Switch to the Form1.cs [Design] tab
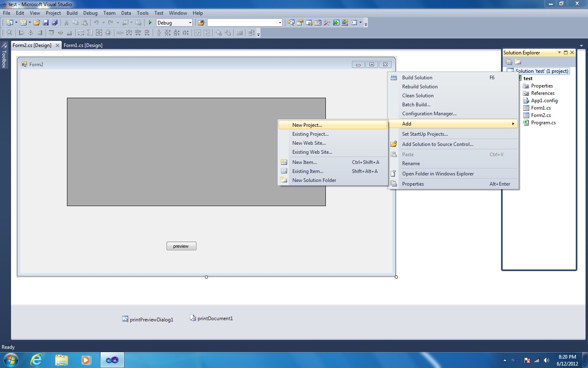 (x=83, y=45)
